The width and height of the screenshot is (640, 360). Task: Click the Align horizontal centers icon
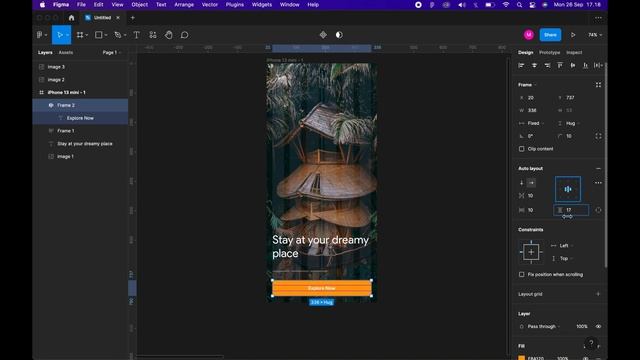click(534, 65)
